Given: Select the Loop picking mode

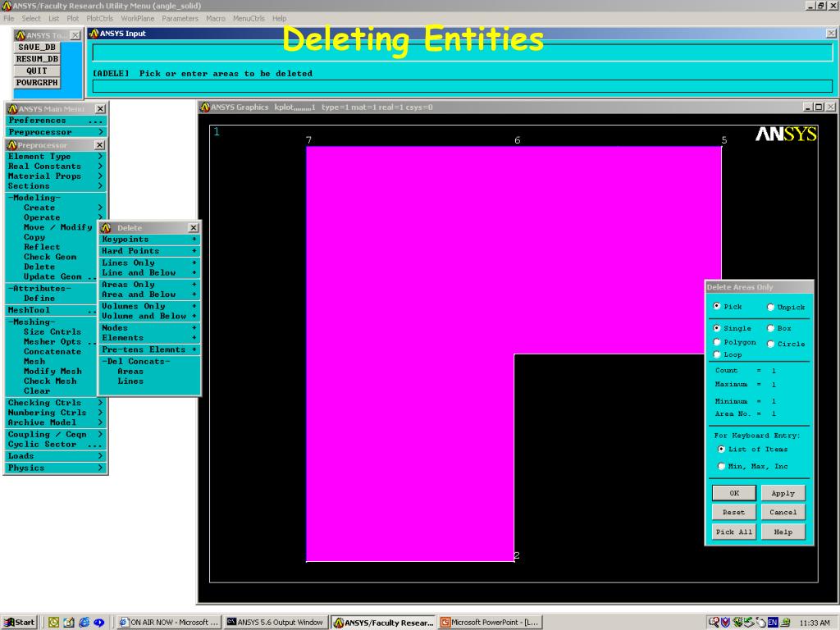Looking at the screenshot, I should tap(717, 354).
